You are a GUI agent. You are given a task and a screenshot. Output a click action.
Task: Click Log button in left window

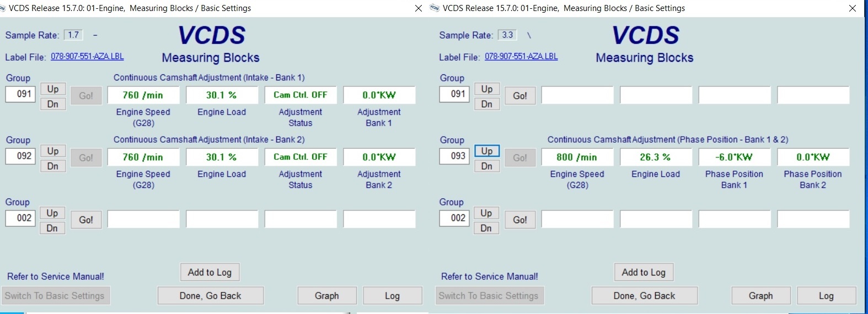click(x=393, y=296)
